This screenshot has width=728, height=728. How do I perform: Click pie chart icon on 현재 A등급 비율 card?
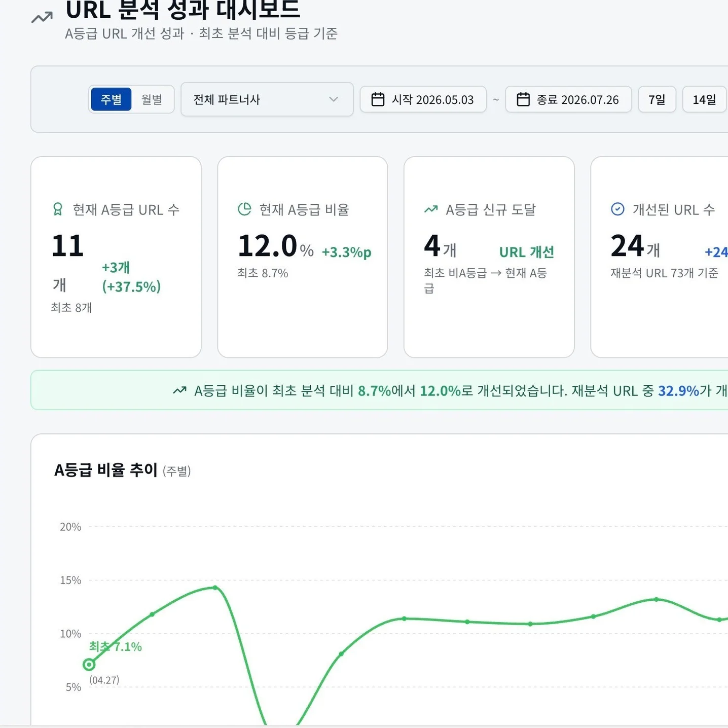[x=244, y=209]
